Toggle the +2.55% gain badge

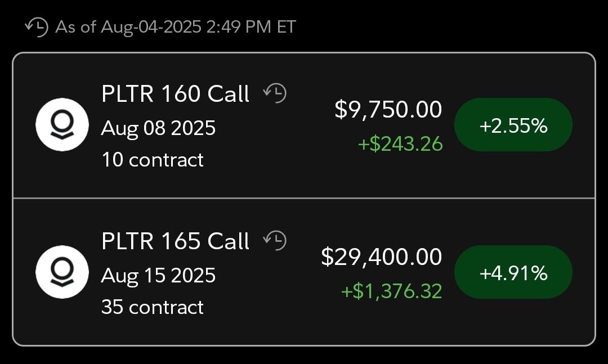pos(513,124)
